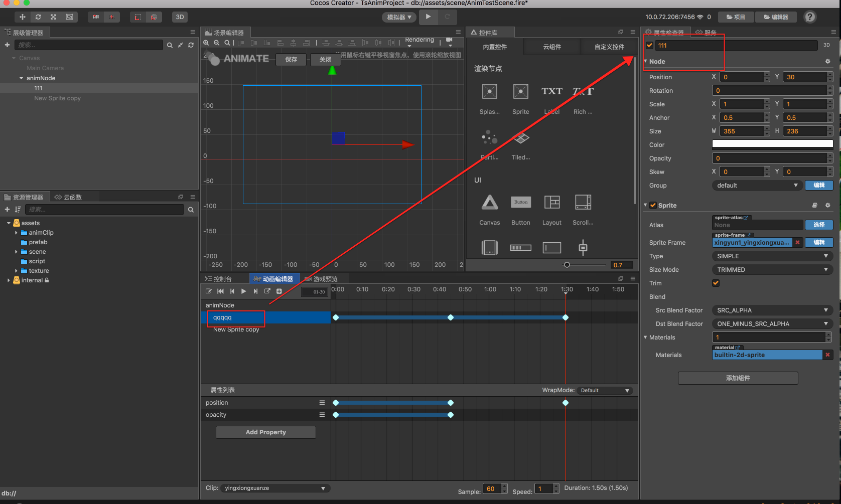The width and height of the screenshot is (841, 504).
Task: Disable the Sprite component checkbox
Action: [x=653, y=205]
